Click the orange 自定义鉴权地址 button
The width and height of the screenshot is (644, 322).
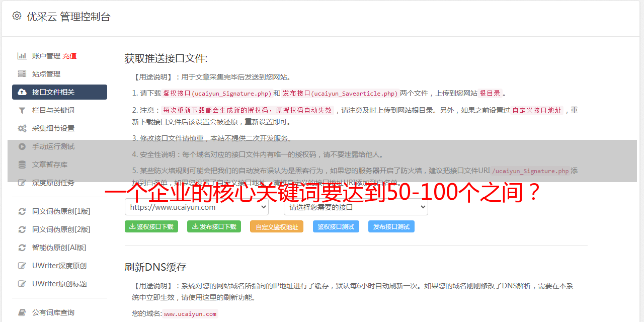pyautogui.click(x=277, y=226)
